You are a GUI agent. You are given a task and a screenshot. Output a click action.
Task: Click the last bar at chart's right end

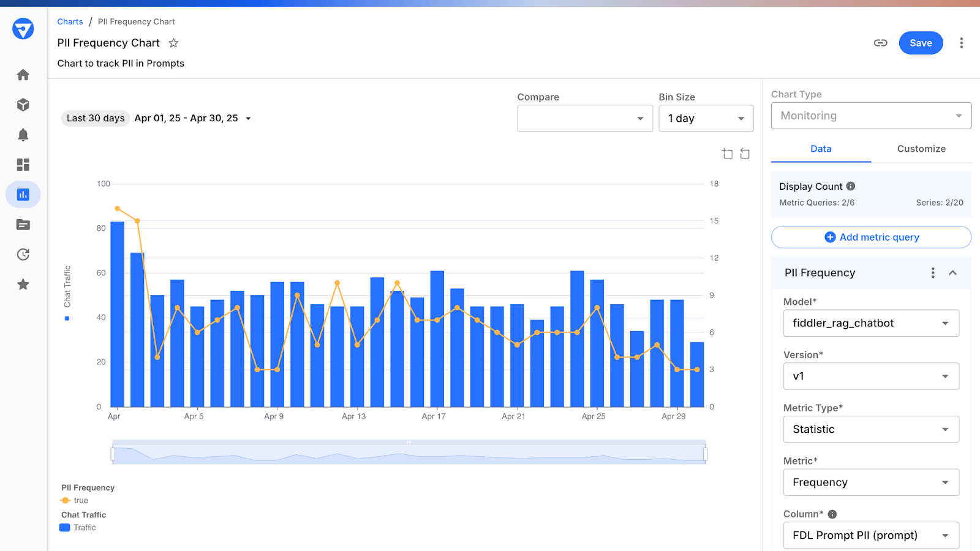(x=697, y=375)
